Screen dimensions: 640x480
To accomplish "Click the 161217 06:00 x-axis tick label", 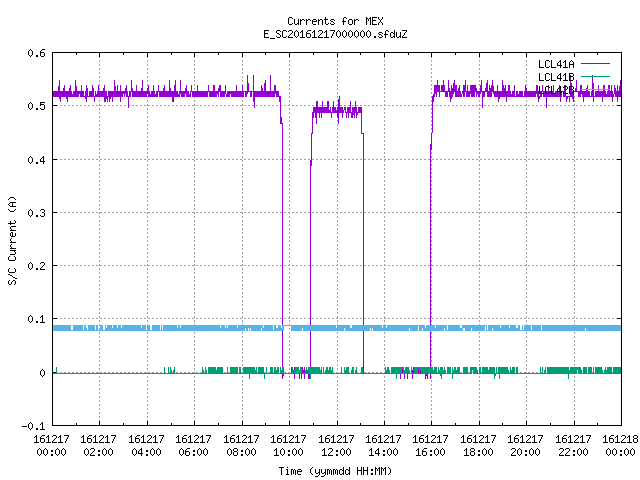I will [x=193, y=446].
